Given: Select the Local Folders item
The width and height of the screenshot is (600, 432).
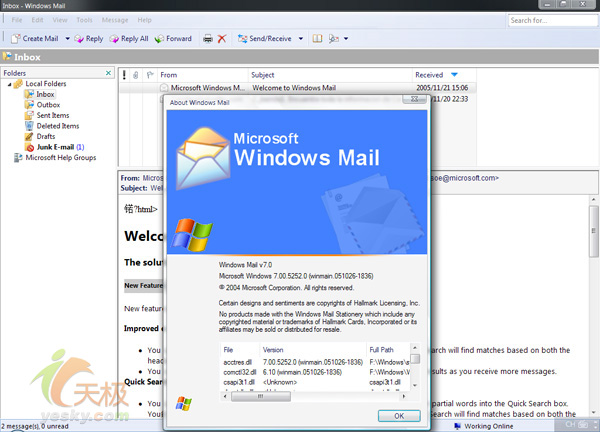Looking at the screenshot, I should (46, 83).
